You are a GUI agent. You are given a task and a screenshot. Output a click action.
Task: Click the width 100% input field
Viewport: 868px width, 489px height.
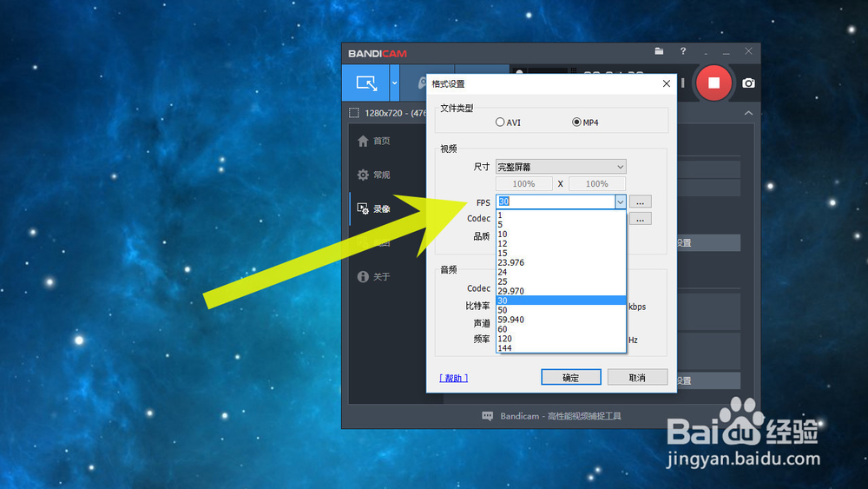coord(523,184)
